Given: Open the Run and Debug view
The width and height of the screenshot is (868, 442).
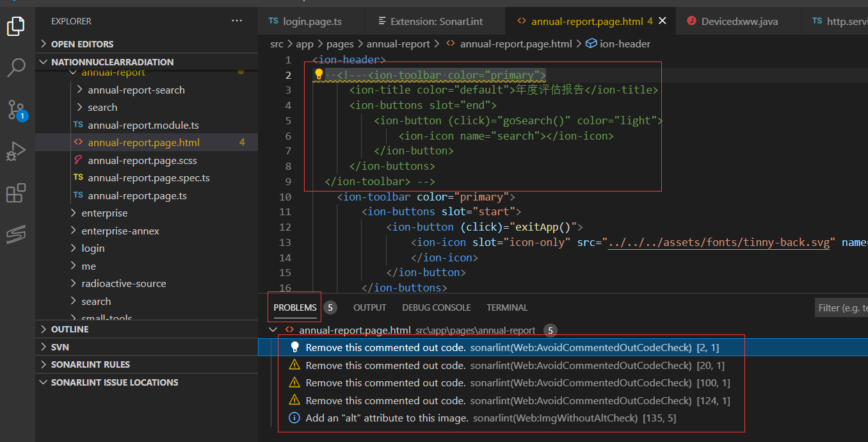Looking at the screenshot, I should [16, 151].
